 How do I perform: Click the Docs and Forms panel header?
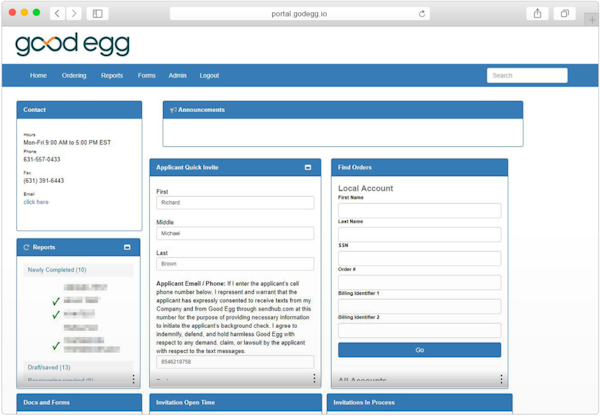[79, 403]
